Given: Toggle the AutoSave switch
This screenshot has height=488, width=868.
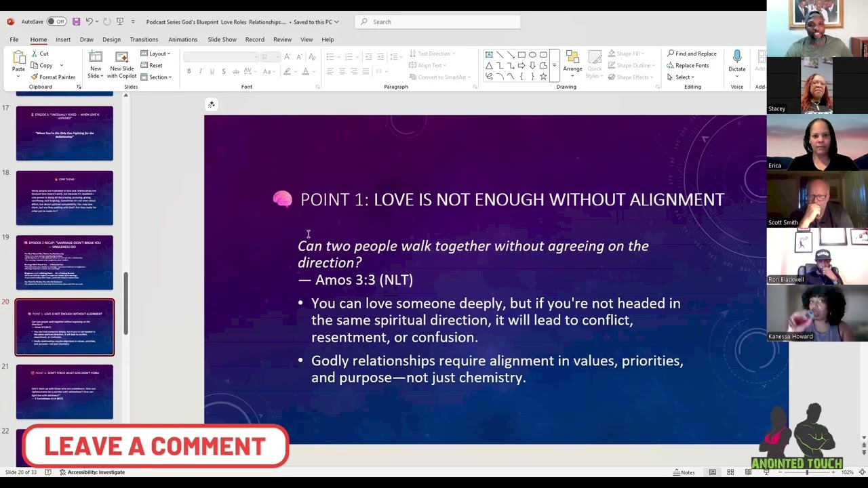Looking at the screenshot, I should click(56, 22).
